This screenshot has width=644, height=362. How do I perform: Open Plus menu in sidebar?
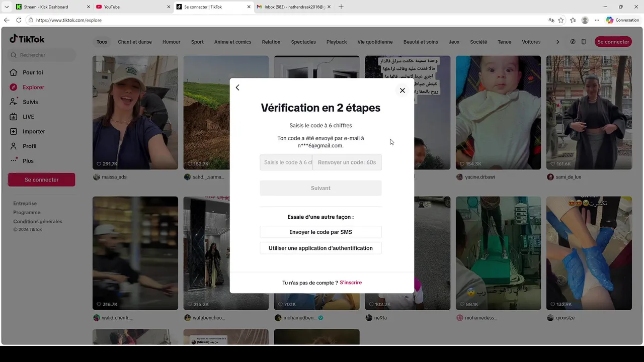coord(28,161)
